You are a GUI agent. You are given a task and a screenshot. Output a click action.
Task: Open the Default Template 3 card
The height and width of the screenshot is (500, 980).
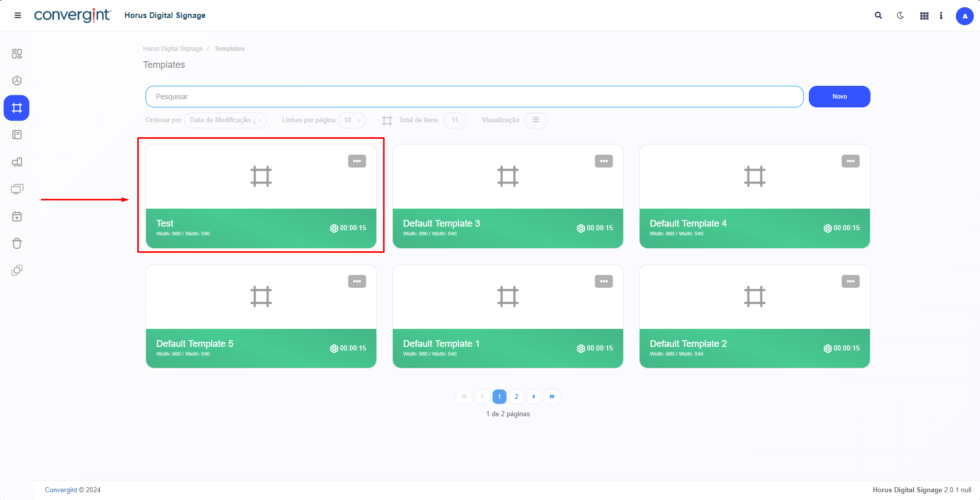tap(507, 196)
